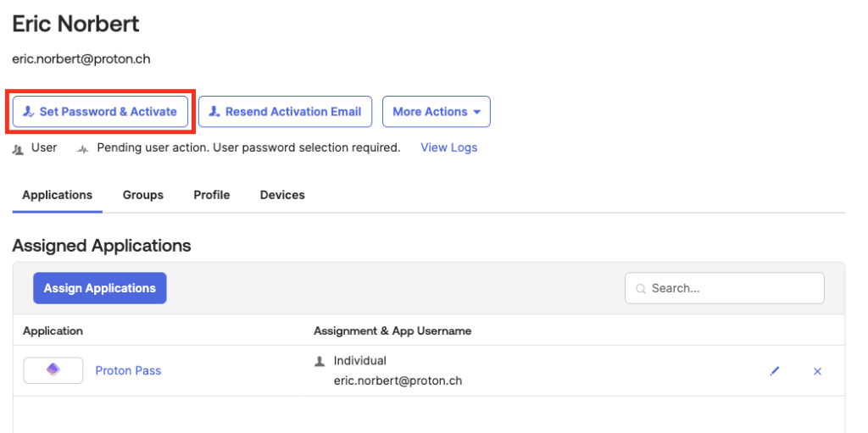Open the Proton Pass application link
Screen dimensions: 868x433
tap(129, 370)
